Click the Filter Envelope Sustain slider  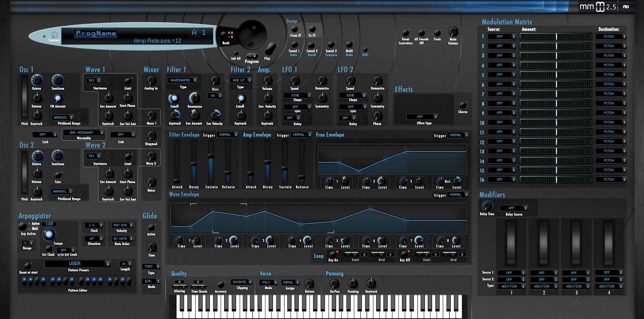click(x=211, y=162)
